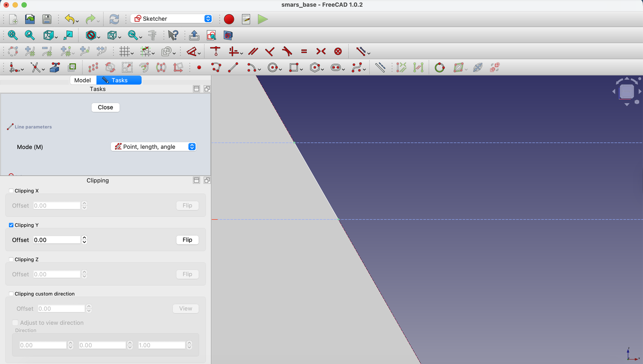Click the Close button in Tasks

click(105, 107)
